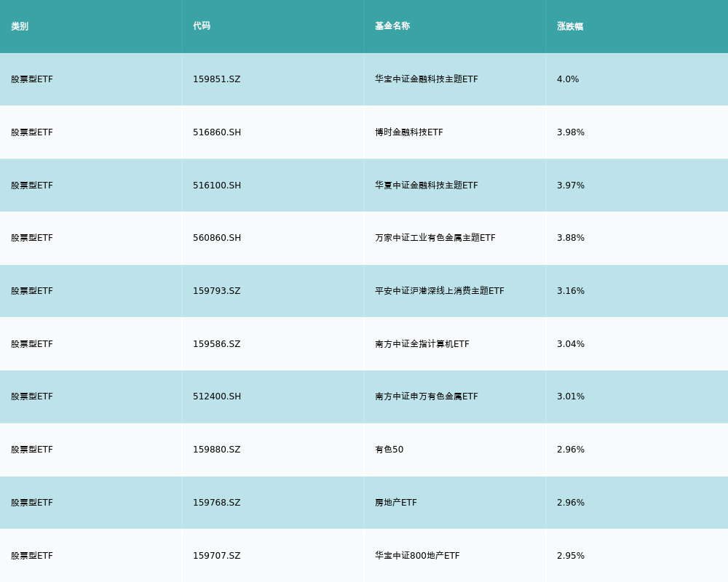Screen dimensions: 728x582
Task: Click the 3.04% change value
Action: (571, 344)
